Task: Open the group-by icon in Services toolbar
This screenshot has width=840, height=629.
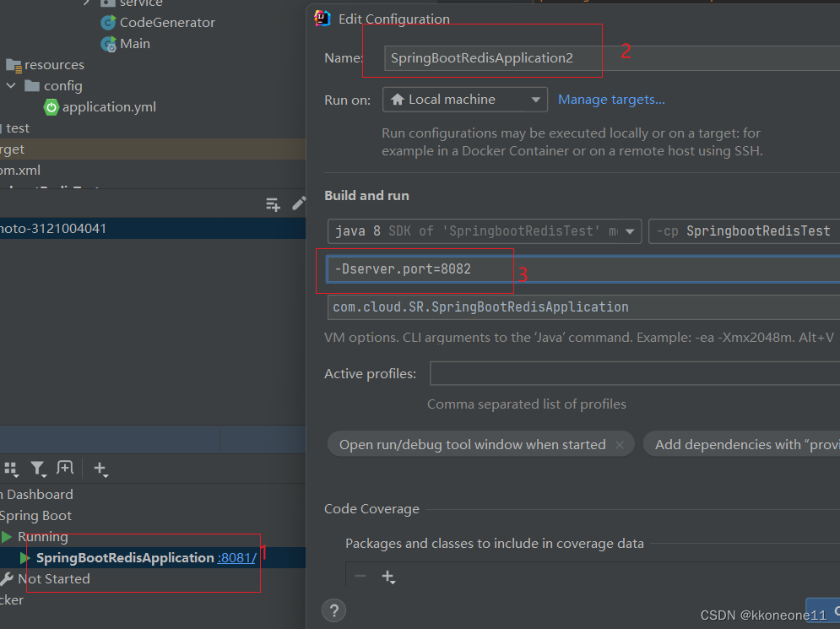Action: pos(11,469)
